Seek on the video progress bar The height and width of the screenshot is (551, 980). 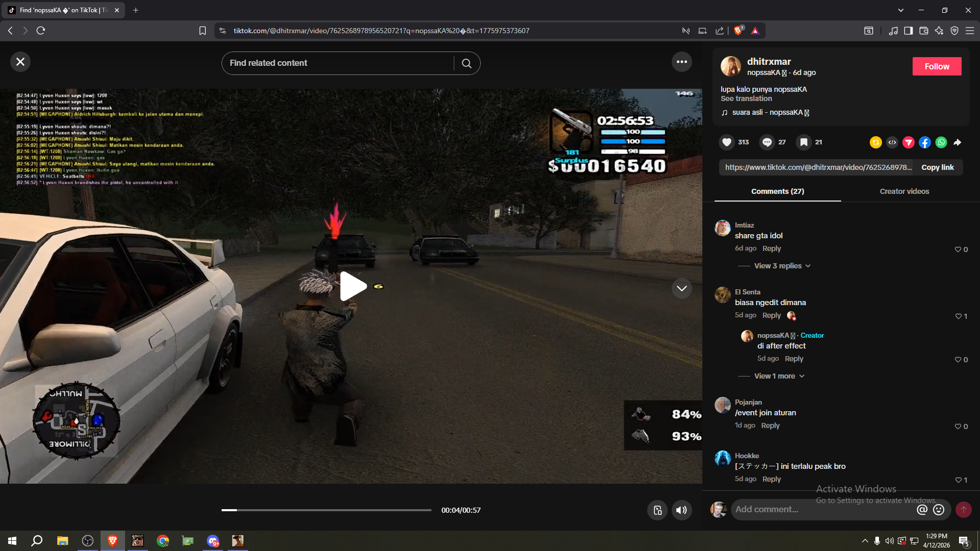pyautogui.click(x=326, y=510)
